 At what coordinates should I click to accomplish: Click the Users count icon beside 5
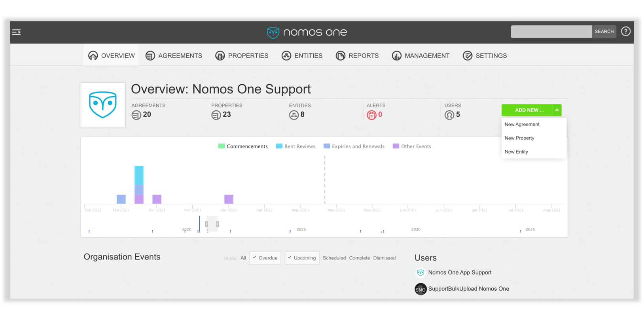click(449, 115)
